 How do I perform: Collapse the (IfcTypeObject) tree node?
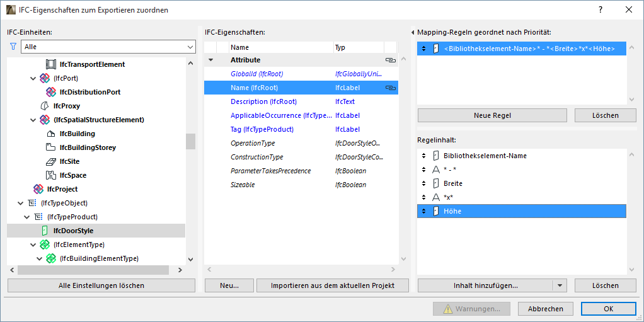pyautogui.click(x=18, y=203)
